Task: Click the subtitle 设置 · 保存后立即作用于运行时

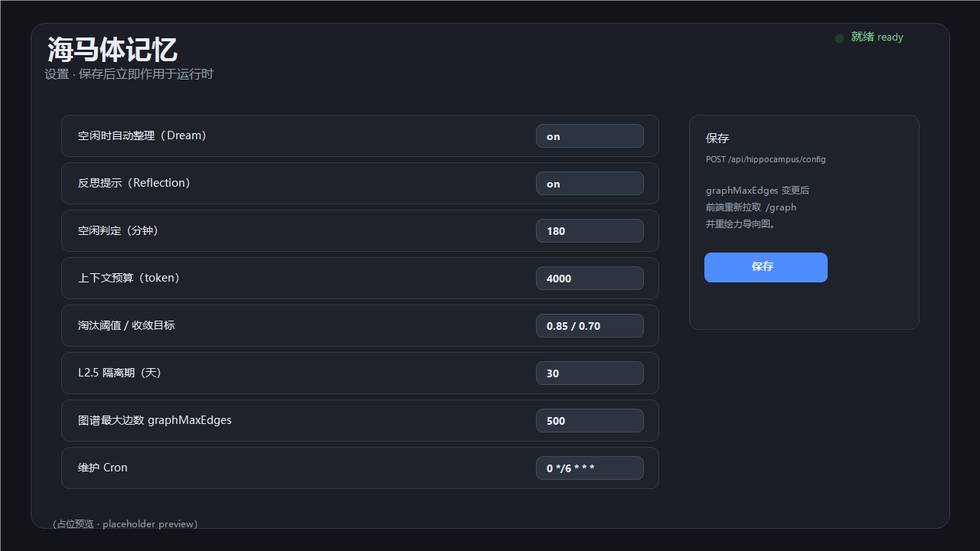Action: (x=129, y=74)
